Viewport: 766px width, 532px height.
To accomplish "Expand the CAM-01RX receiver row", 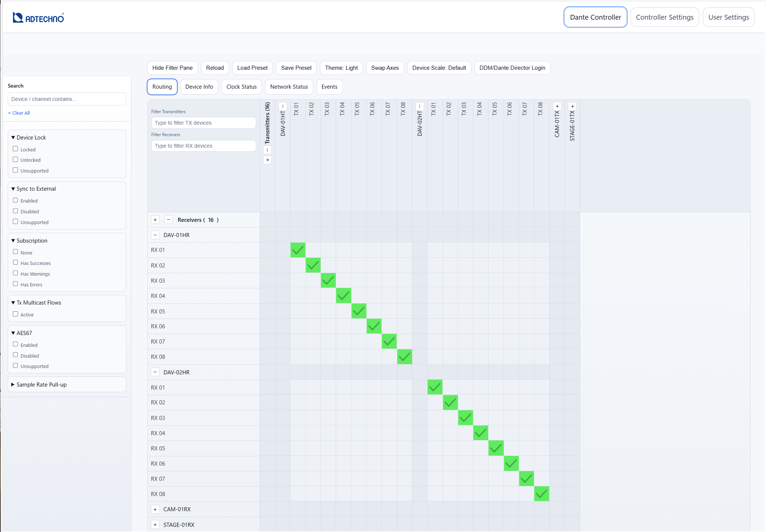I will (155, 509).
